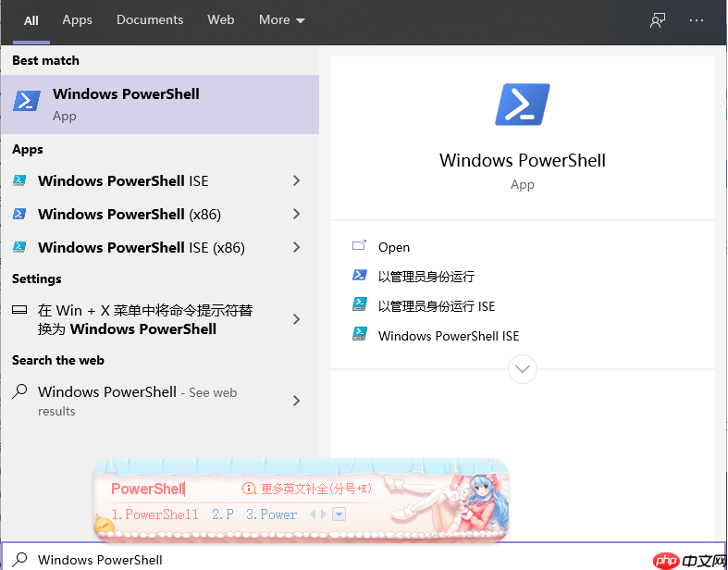Expand Windows PowerShell ISE (x86) chevron
The image size is (728, 570).
297,247
